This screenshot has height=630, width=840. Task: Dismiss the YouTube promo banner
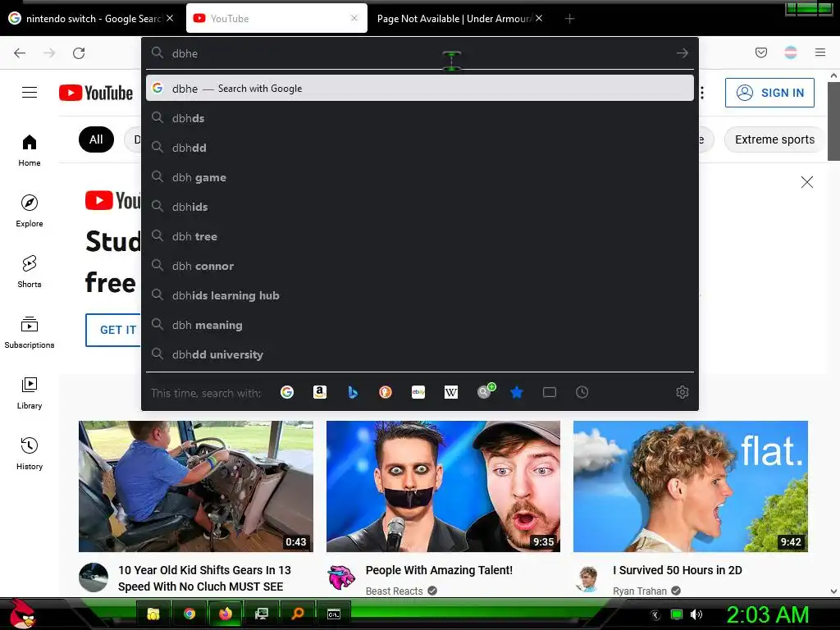click(807, 182)
